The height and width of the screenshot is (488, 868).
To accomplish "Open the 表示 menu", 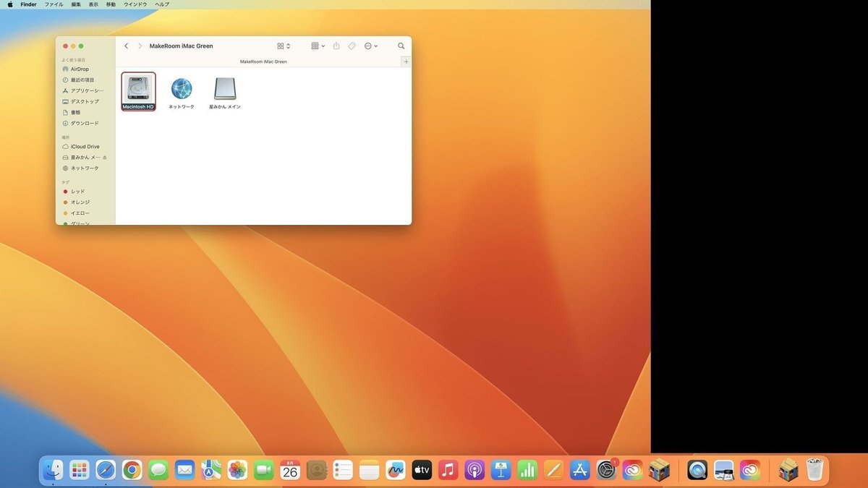I will (93, 4).
